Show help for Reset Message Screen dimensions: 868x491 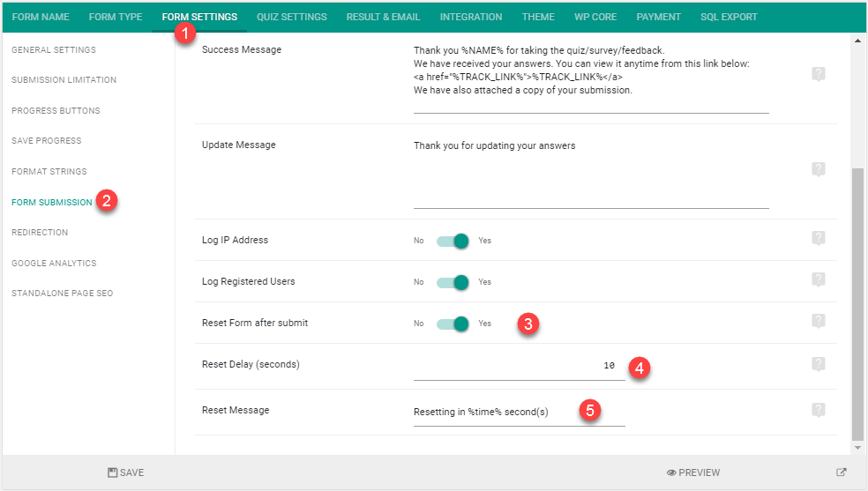819,410
